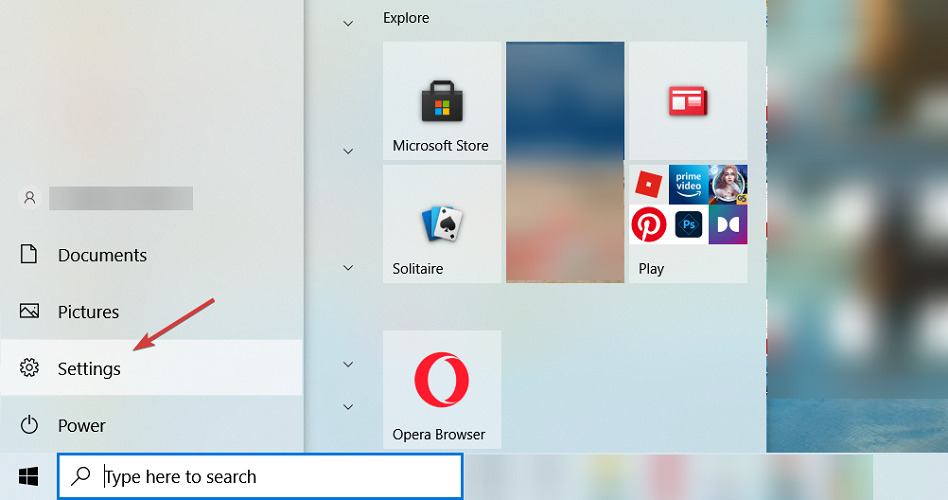948x500 pixels.
Task: Click the Settings gear icon
Action: pyautogui.click(x=29, y=368)
